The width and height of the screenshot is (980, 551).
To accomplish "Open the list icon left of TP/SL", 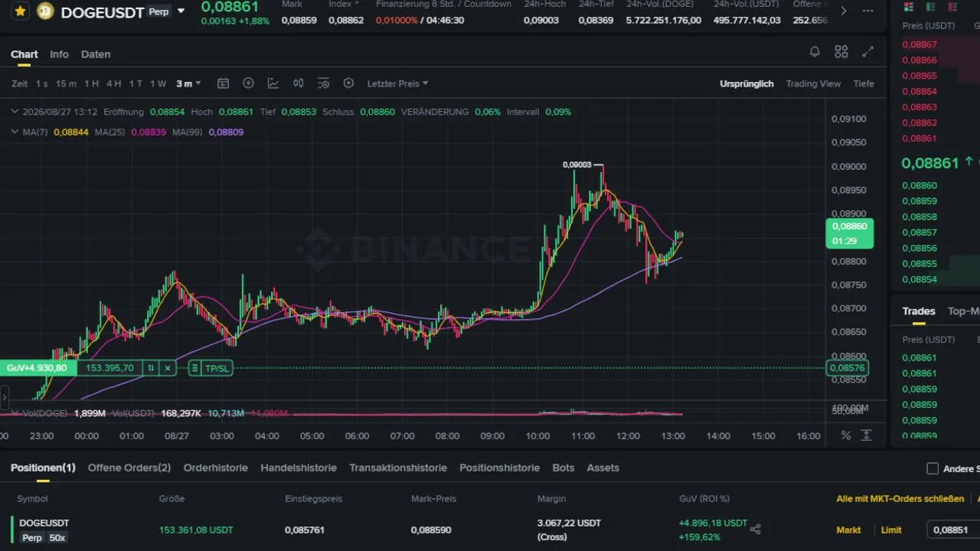I will coord(194,369).
